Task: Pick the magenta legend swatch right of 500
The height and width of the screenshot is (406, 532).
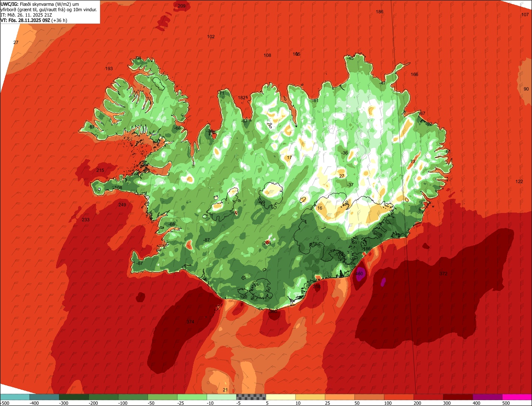Action: pyautogui.click(x=517, y=396)
